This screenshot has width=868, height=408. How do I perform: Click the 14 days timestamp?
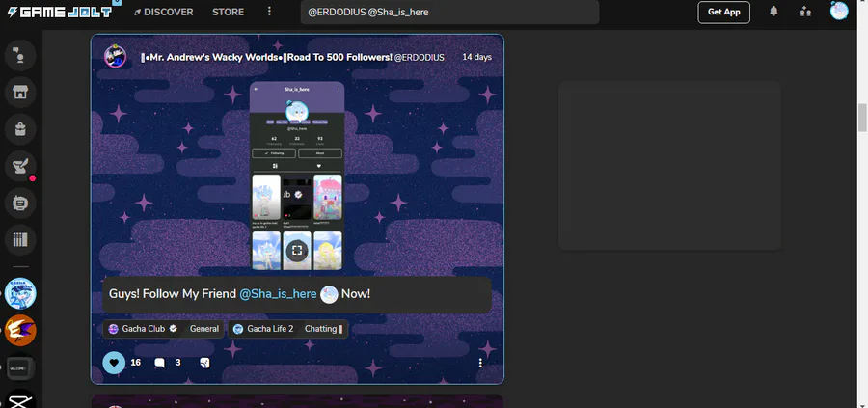point(476,57)
